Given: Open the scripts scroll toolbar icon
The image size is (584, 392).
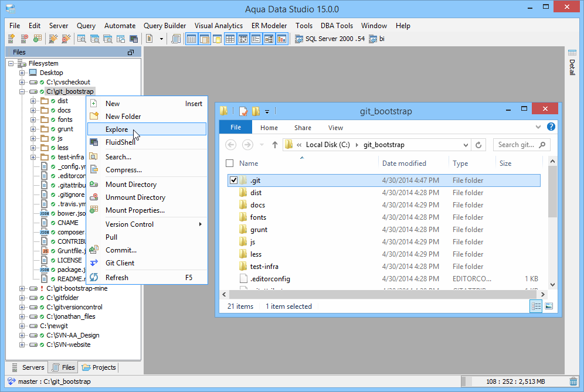Looking at the screenshot, I should coord(176,39).
